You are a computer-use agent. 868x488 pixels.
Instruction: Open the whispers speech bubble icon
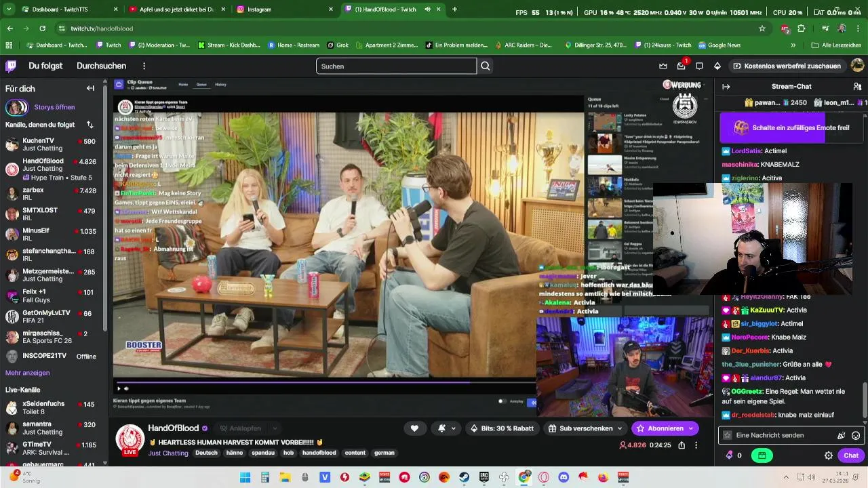coord(699,66)
